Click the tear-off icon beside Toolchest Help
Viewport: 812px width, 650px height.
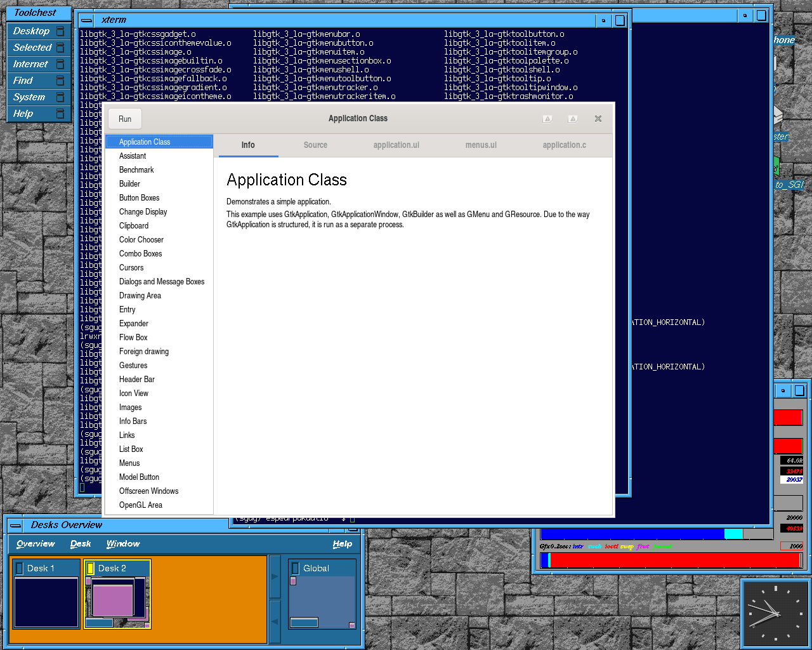[x=60, y=114]
